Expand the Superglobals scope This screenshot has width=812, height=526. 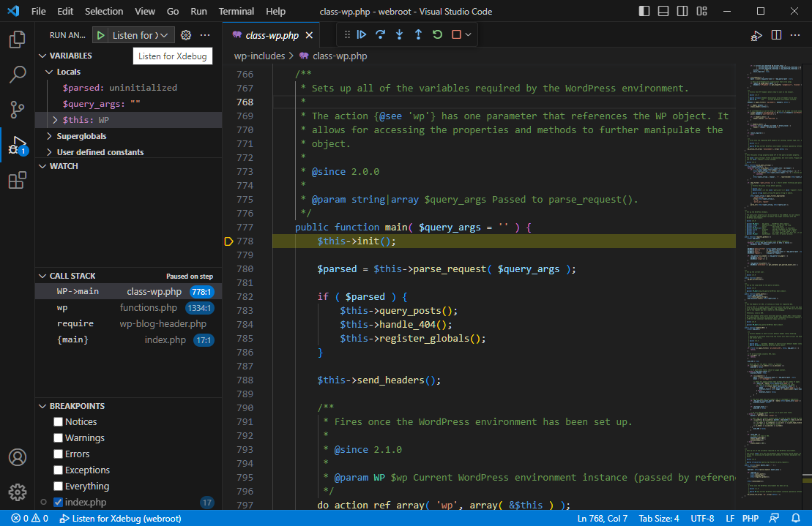coord(49,136)
